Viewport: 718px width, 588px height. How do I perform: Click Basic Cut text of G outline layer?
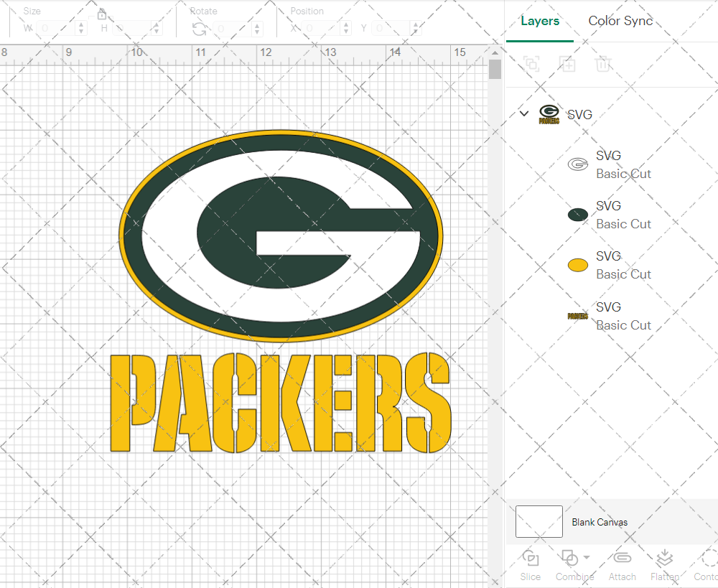623,174
